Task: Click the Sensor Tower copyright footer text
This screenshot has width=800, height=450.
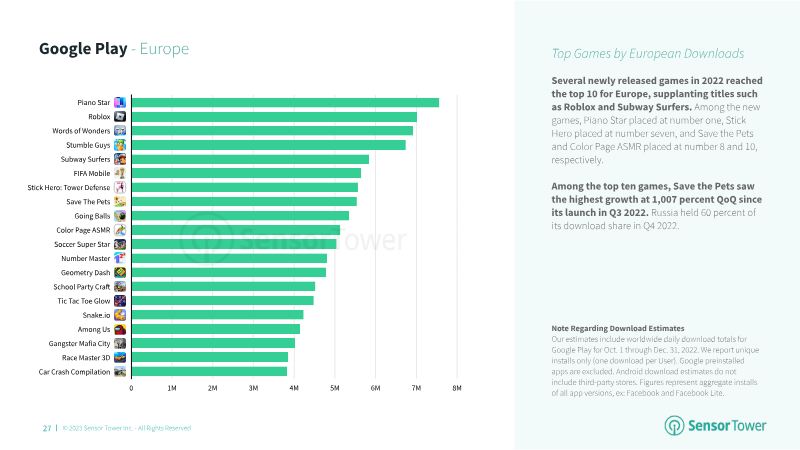Action: 127,428
